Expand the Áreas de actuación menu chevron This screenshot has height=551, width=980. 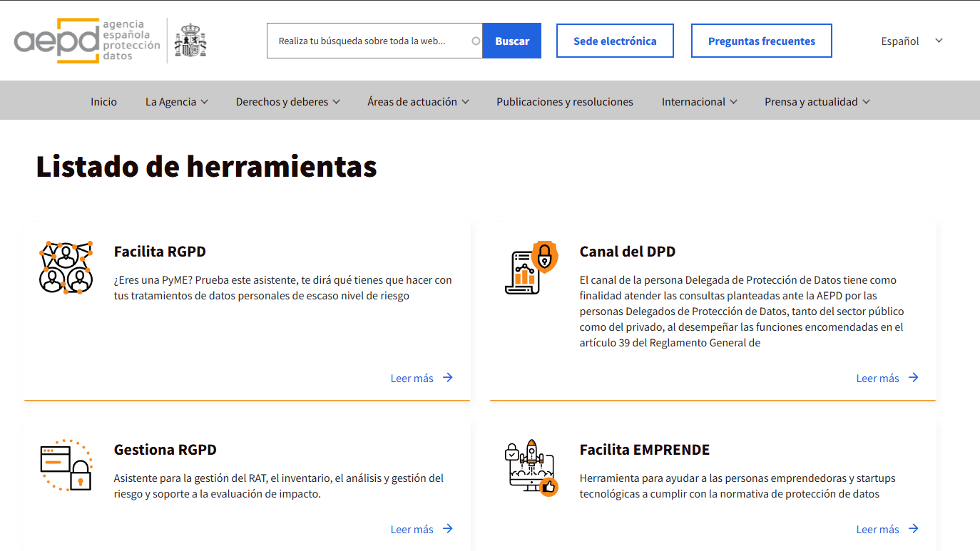click(465, 102)
